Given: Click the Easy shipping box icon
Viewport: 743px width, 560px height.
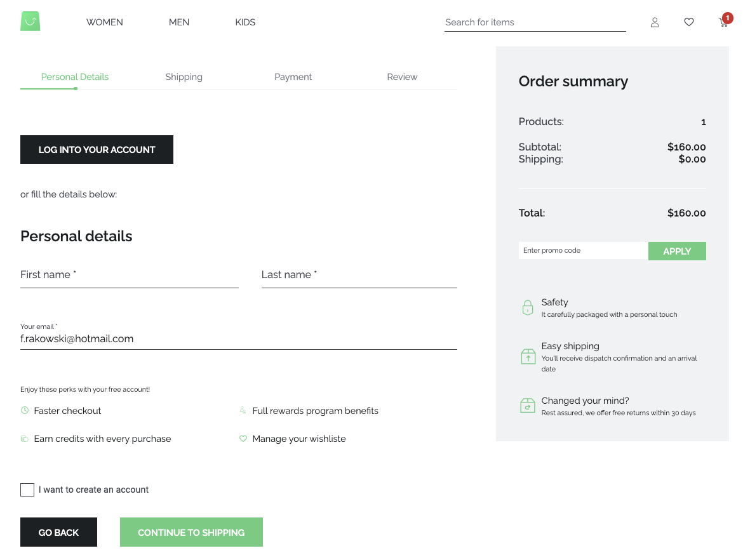Looking at the screenshot, I should tap(528, 356).
